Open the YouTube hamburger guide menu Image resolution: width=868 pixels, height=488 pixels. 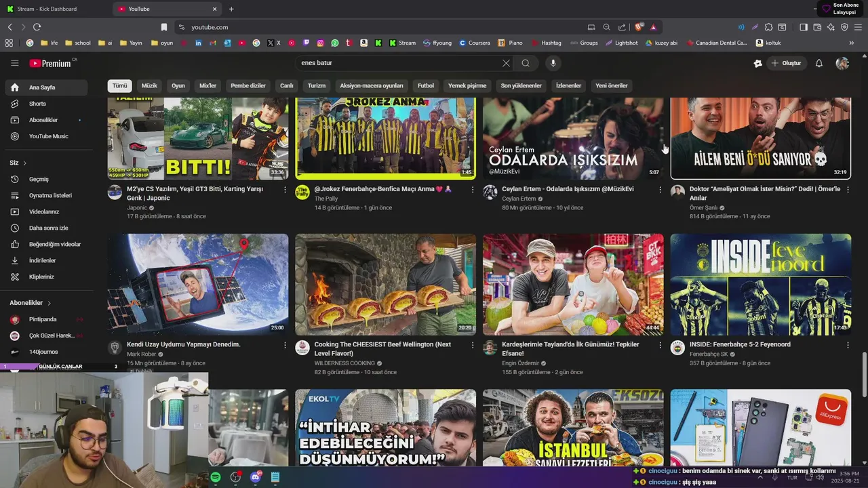(14, 63)
